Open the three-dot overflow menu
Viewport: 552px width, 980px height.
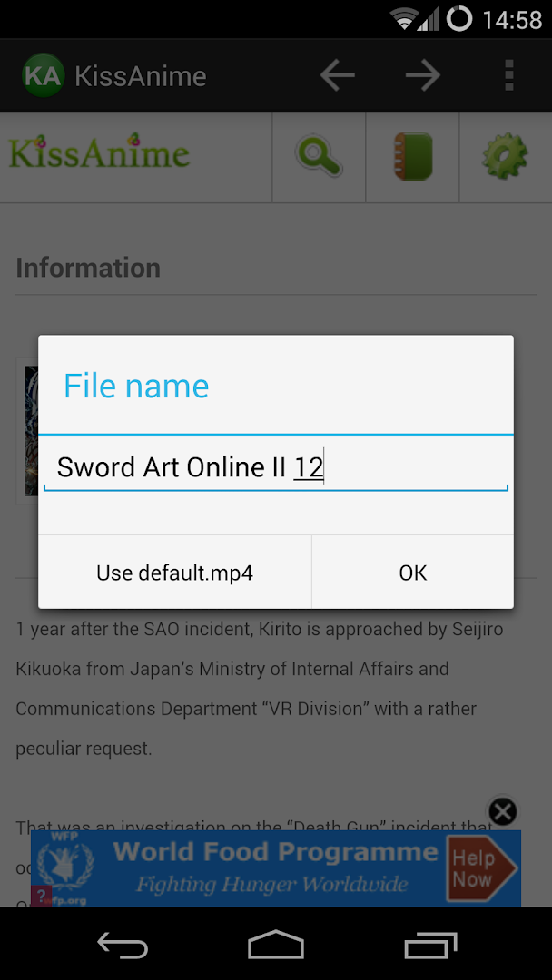point(508,76)
